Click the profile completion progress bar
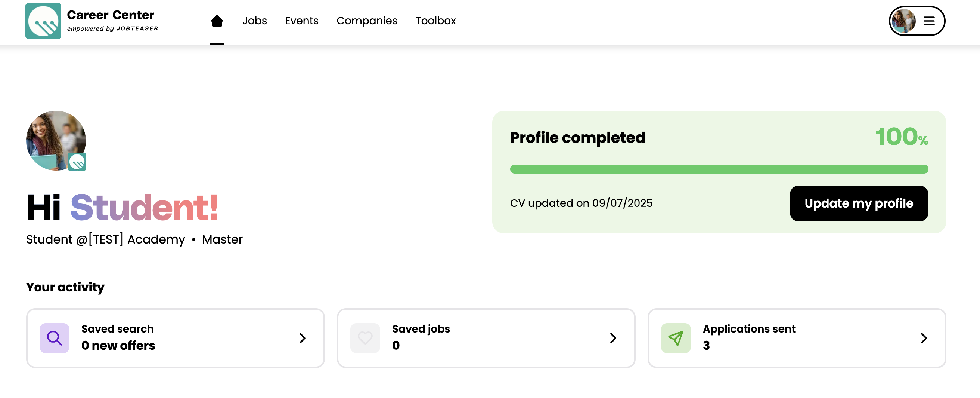Screen dimensions: 980x398 click(719, 169)
